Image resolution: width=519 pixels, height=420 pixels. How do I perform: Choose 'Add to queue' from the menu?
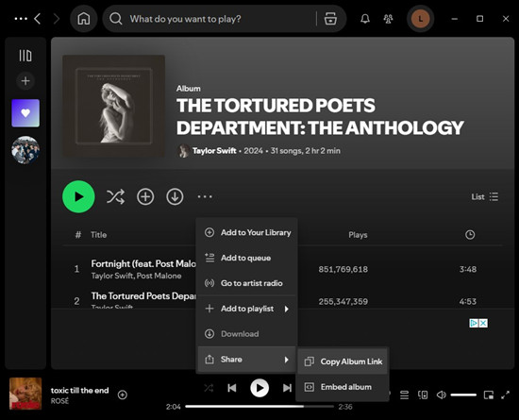246,258
